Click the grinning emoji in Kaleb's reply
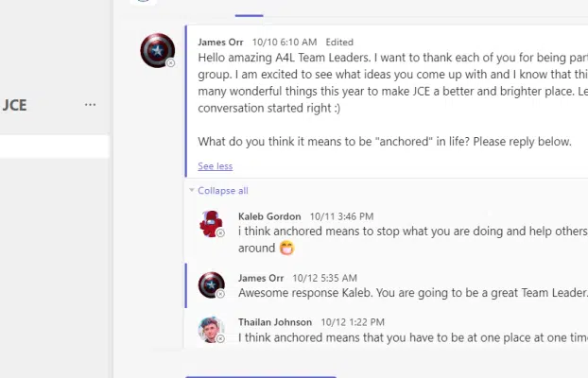 (286, 249)
